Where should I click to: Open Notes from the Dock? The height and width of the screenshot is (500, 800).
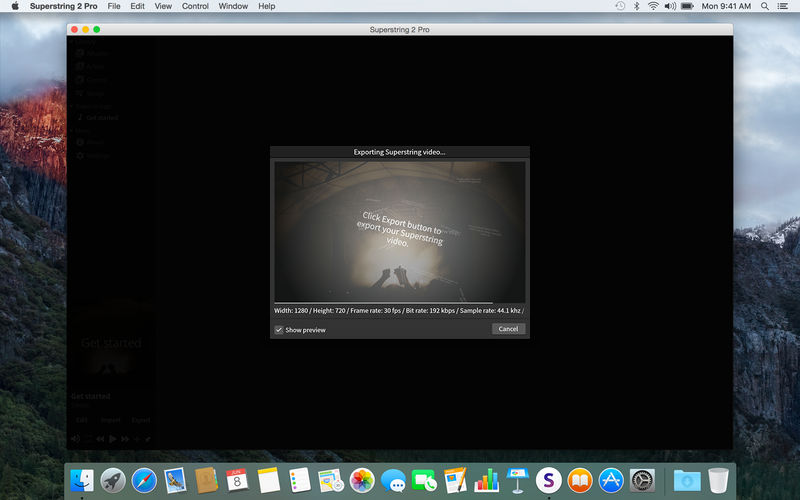pos(268,480)
